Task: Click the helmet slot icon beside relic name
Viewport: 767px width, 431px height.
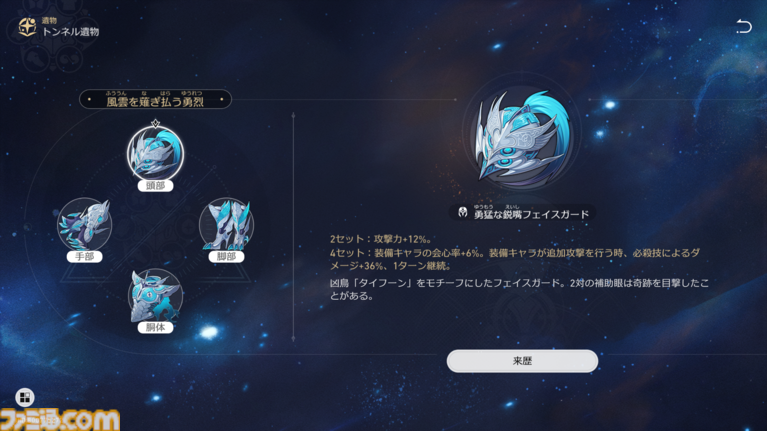Action: pos(462,212)
